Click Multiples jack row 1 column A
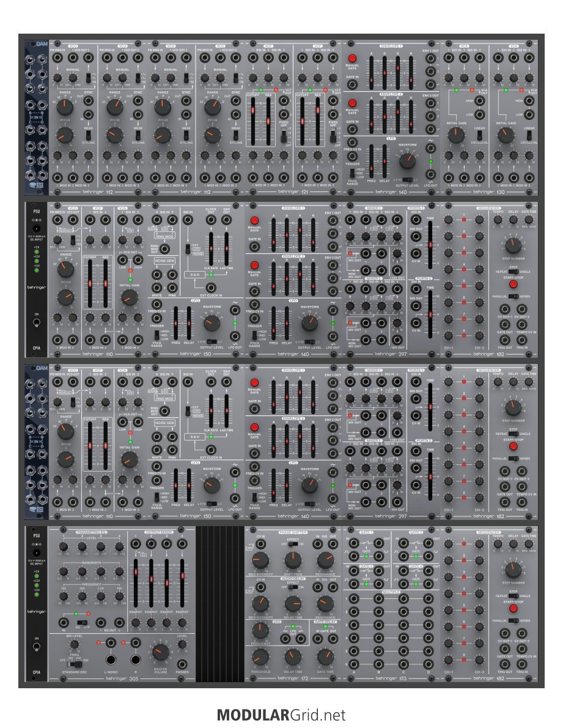Screen dimensions: 563x728 [354, 599]
